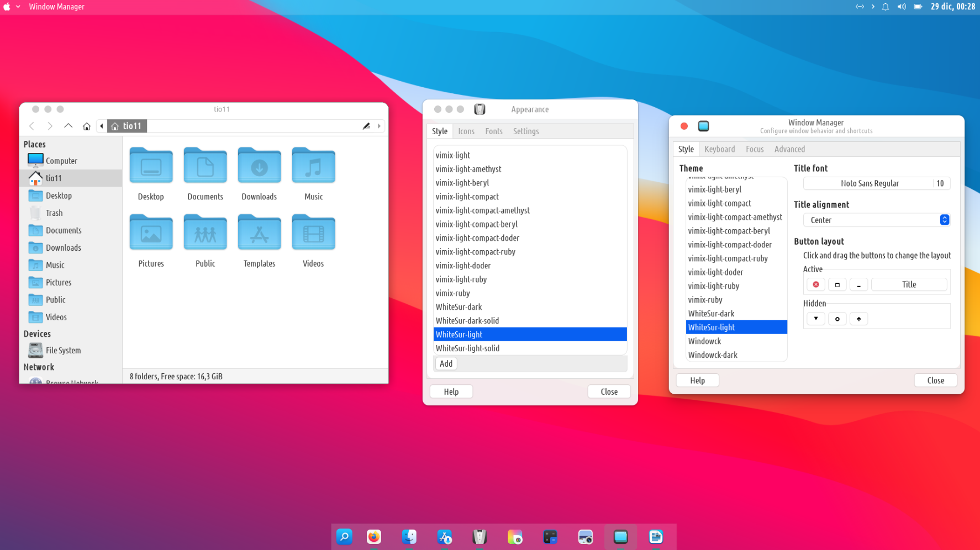Click the Noto Sans Regular title font selector

tap(869, 183)
